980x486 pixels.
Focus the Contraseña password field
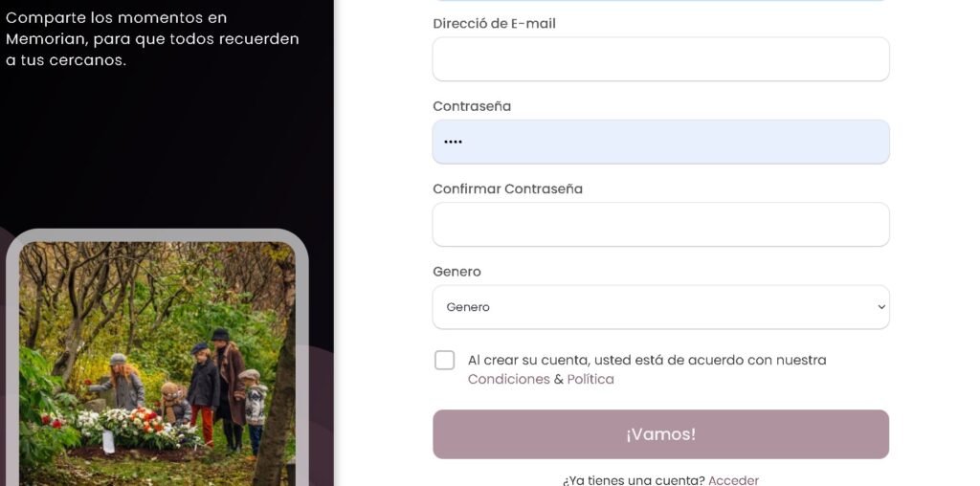coord(660,142)
